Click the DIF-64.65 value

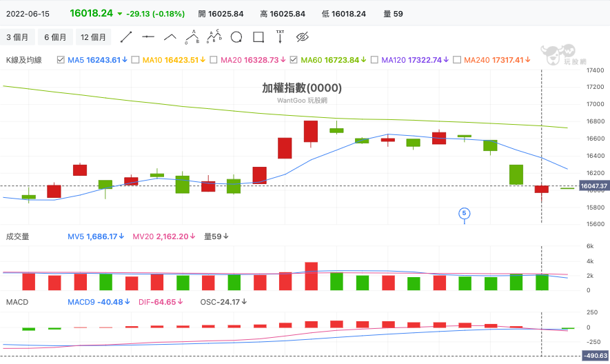coord(161,302)
